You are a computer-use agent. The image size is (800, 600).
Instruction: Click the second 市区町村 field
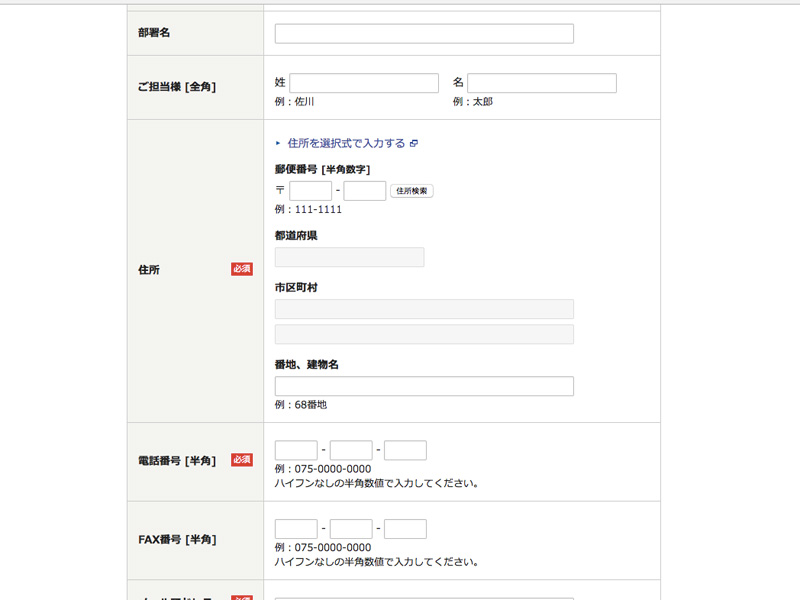(423, 334)
